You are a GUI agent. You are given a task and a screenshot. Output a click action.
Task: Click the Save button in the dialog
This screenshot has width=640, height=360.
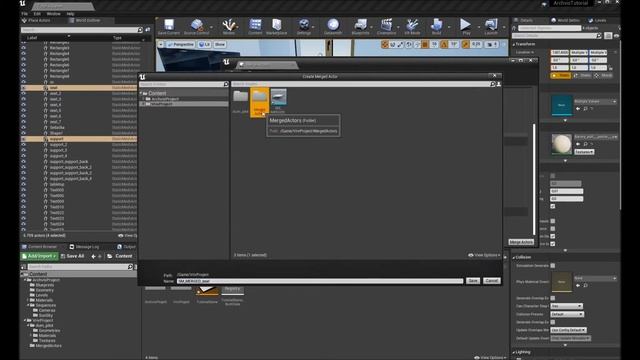coord(473,281)
